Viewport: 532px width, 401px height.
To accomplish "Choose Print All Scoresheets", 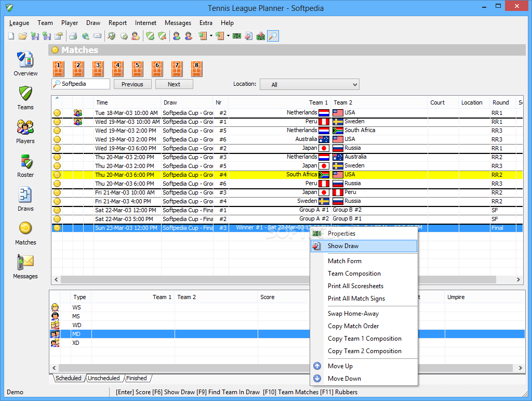I will tap(364, 286).
